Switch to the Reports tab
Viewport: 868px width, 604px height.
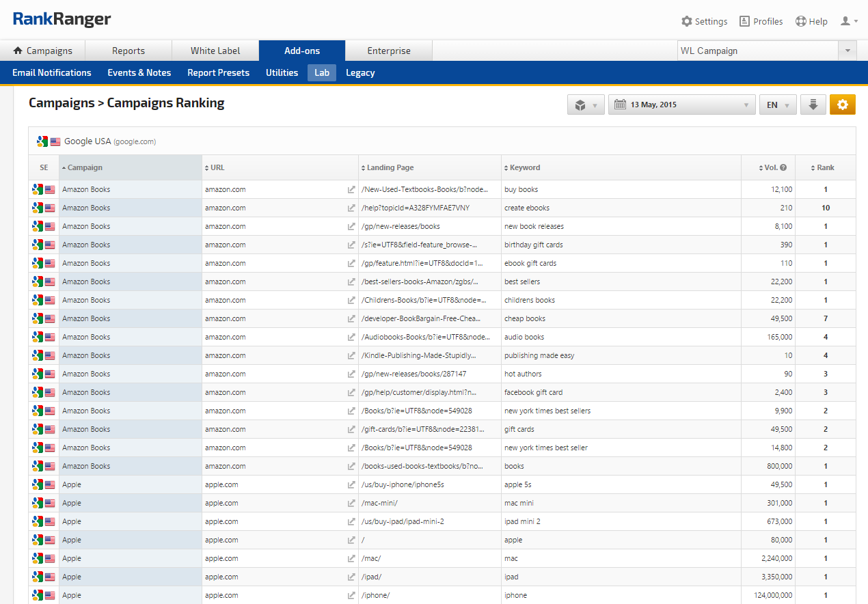coord(128,51)
